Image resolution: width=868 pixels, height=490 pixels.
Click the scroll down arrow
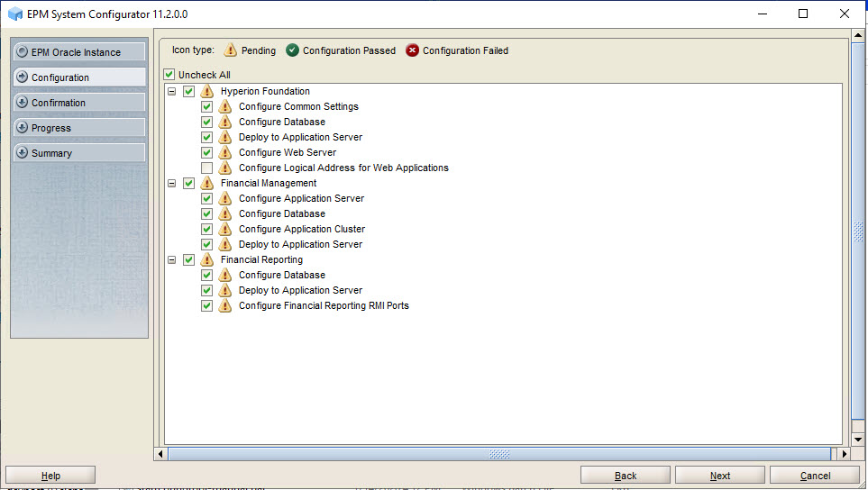tap(858, 440)
